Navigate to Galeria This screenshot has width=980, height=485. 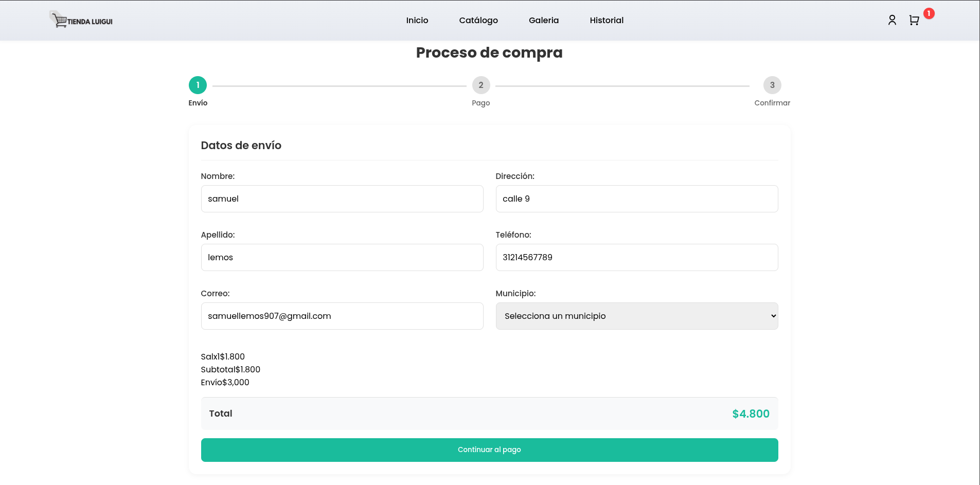[x=543, y=21]
